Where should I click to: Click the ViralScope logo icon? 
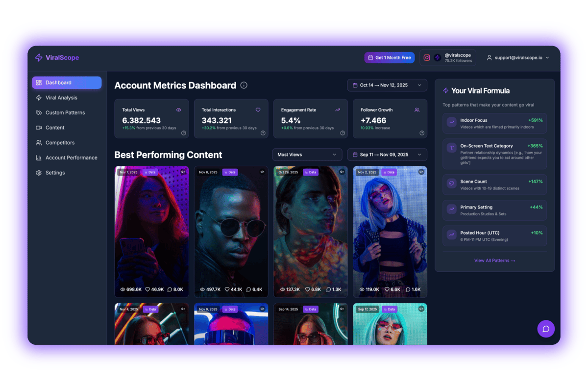point(38,58)
